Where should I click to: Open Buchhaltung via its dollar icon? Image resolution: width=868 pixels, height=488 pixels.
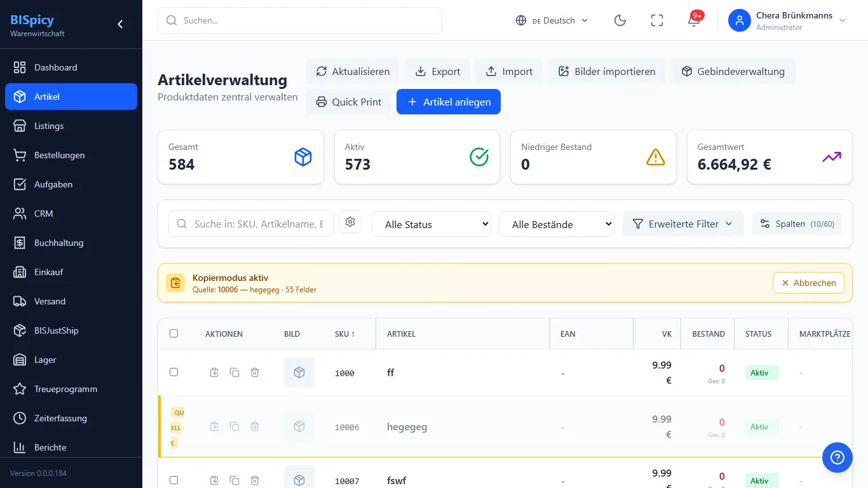click(20, 243)
